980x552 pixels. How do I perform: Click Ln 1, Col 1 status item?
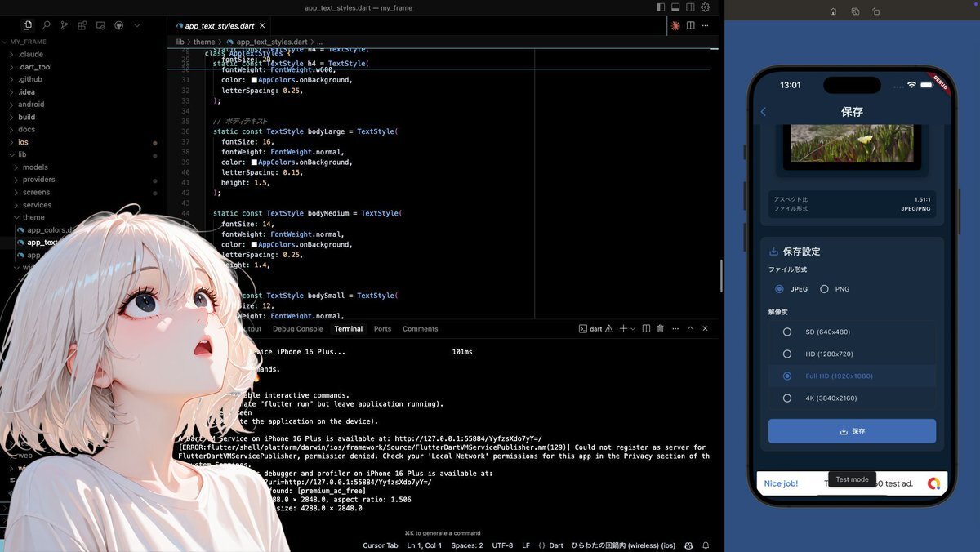click(x=425, y=545)
